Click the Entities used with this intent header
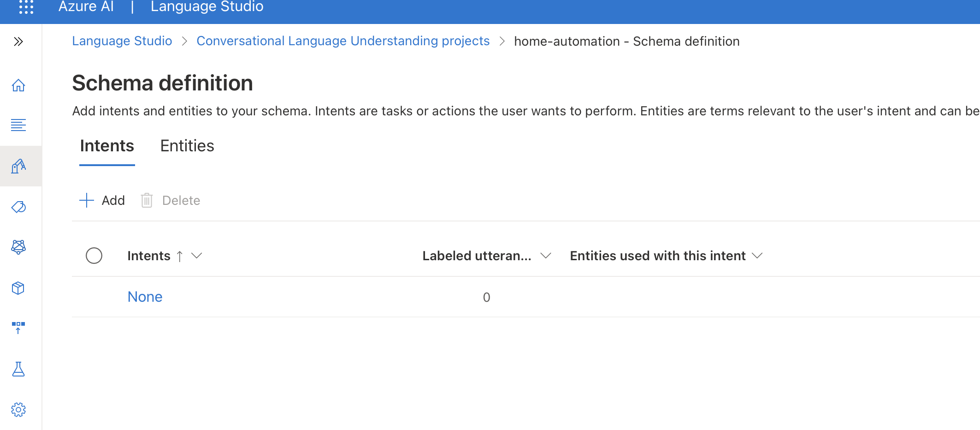Image resolution: width=980 pixels, height=430 pixels. pos(658,256)
